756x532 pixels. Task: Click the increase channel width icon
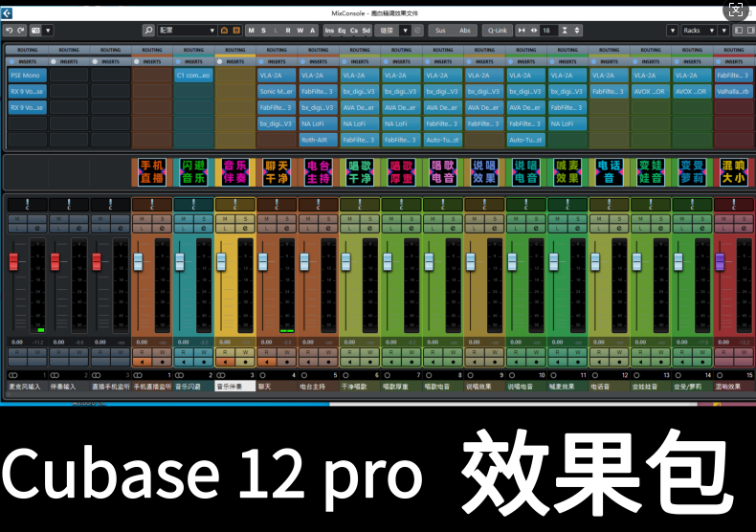[534, 31]
